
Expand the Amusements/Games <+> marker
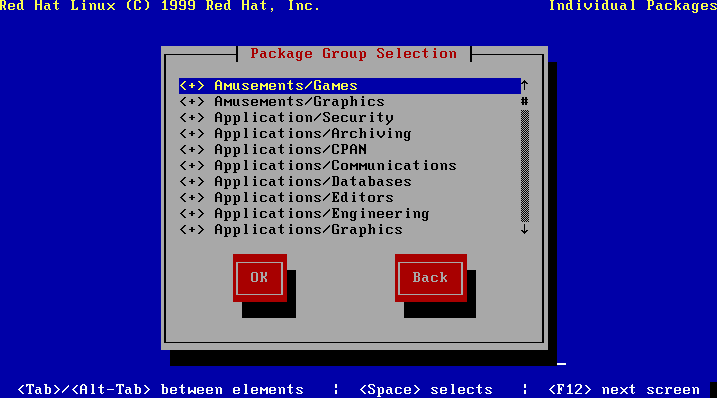(192, 86)
